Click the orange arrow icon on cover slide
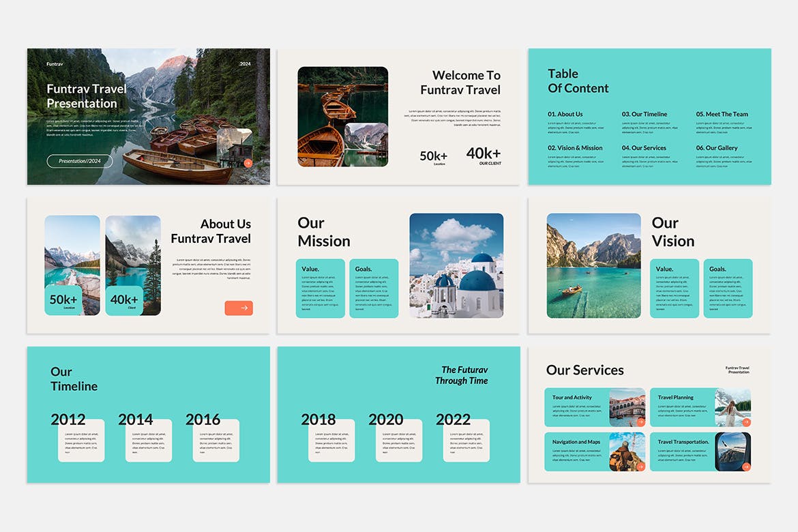 pos(248,163)
